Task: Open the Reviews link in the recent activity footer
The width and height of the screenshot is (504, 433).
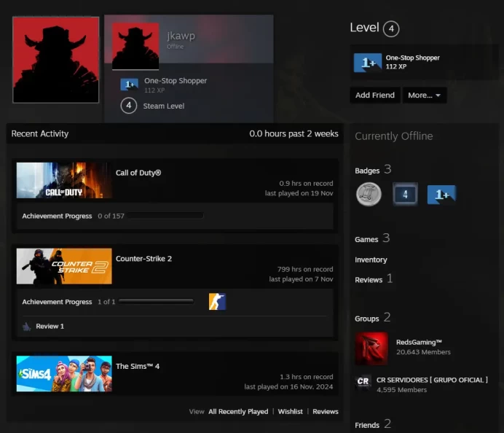Action: pyautogui.click(x=326, y=411)
